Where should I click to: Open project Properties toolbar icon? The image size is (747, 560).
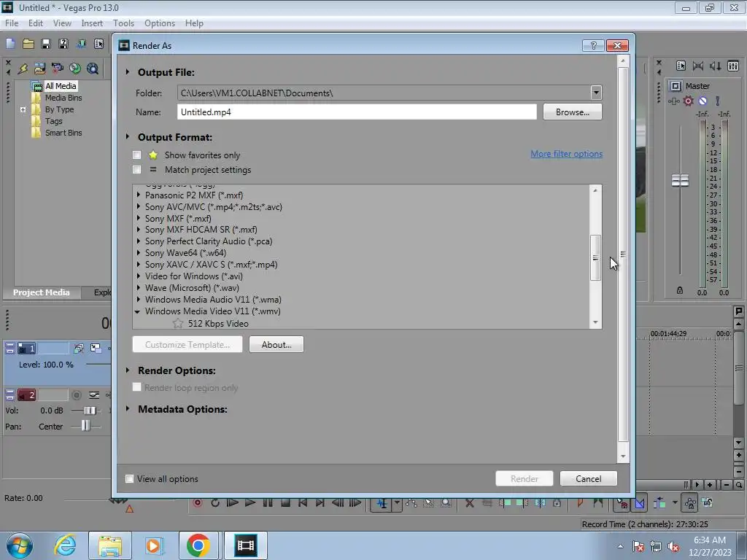pos(98,44)
